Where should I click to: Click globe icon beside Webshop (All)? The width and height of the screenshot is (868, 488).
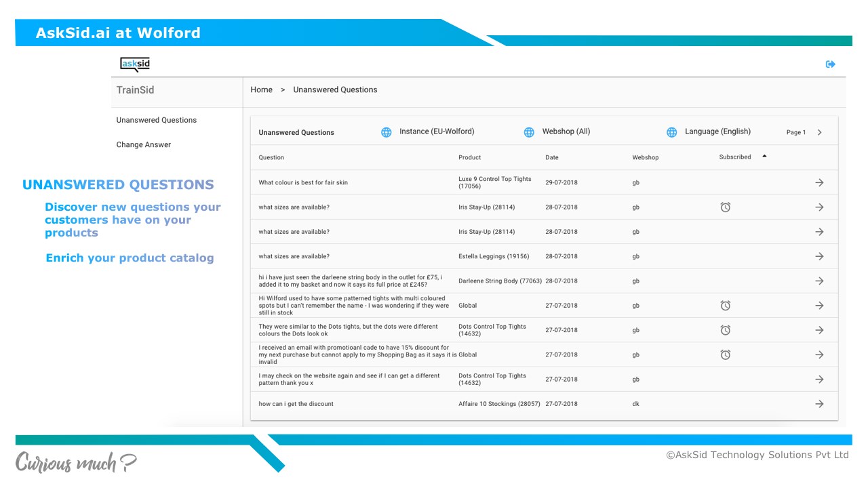click(x=529, y=132)
